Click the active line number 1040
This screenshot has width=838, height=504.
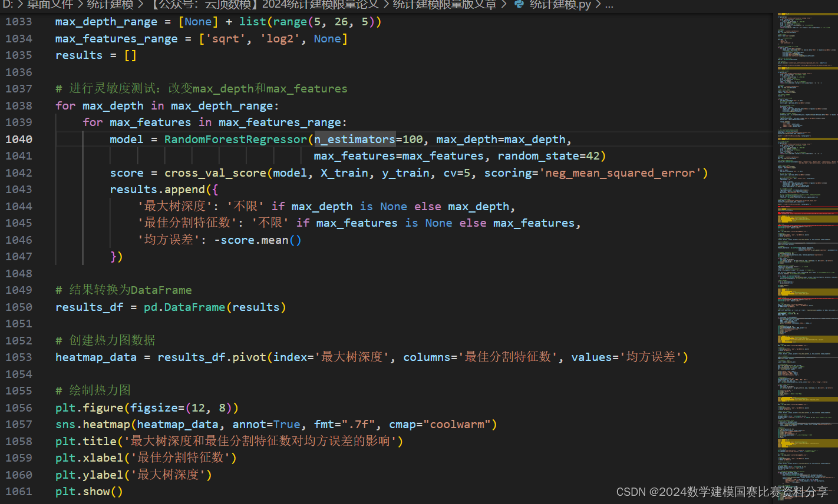tap(19, 140)
